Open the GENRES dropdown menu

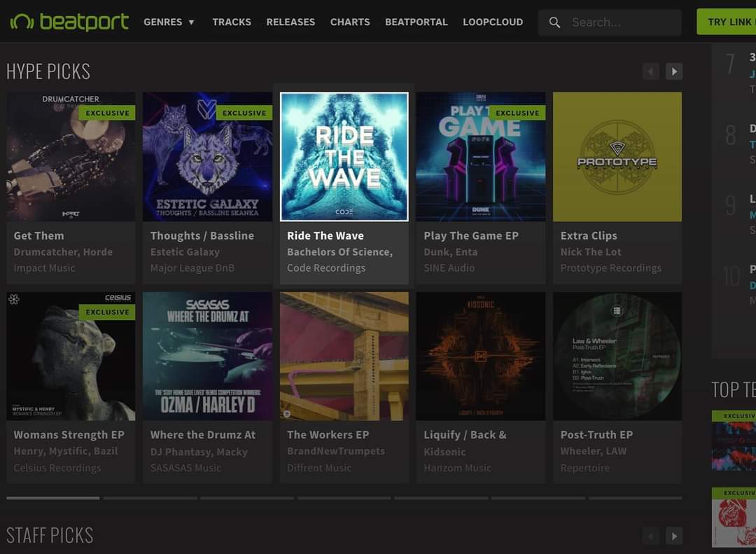point(169,22)
